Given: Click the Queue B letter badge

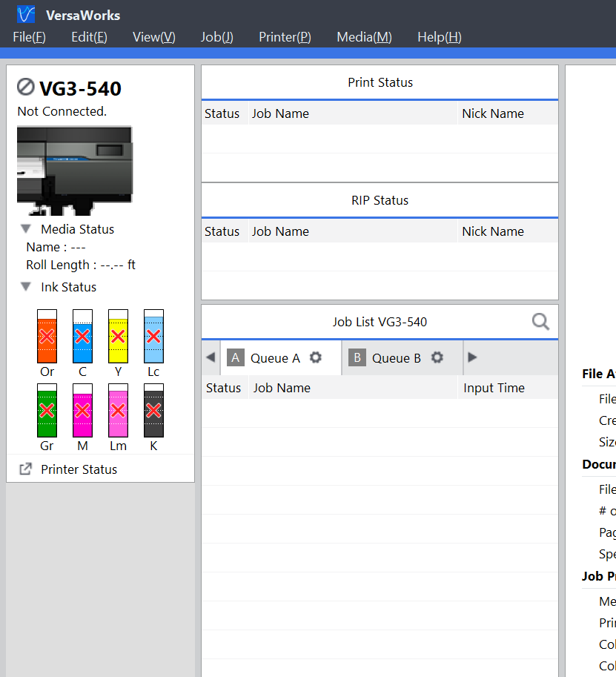Looking at the screenshot, I should pos(357,357).
